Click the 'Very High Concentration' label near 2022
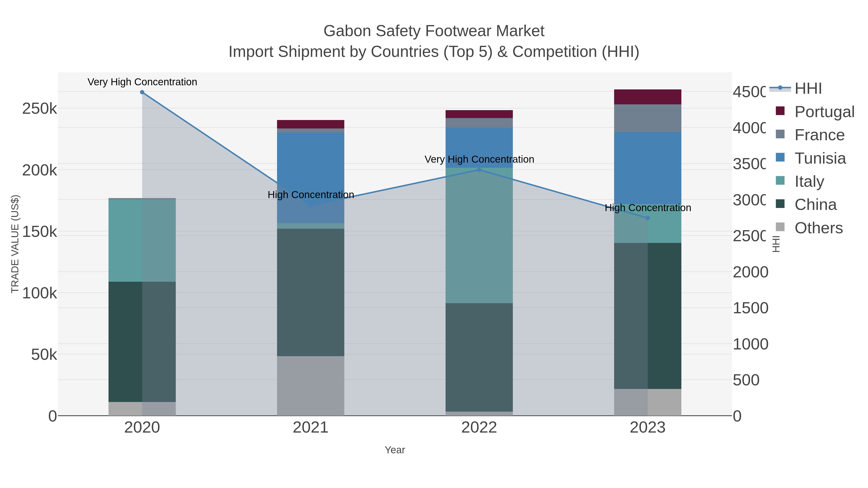Image resolution: width=868 pixels, height=488 pixels. (x=479, y=159)
